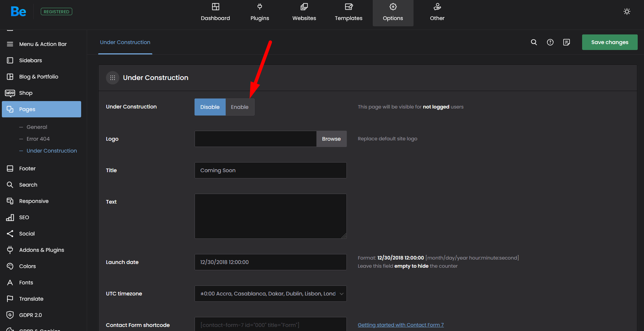Screen dimensions: 644x331
Task: Switch to the Under Construction tab
Action: (x=125, y=42)
